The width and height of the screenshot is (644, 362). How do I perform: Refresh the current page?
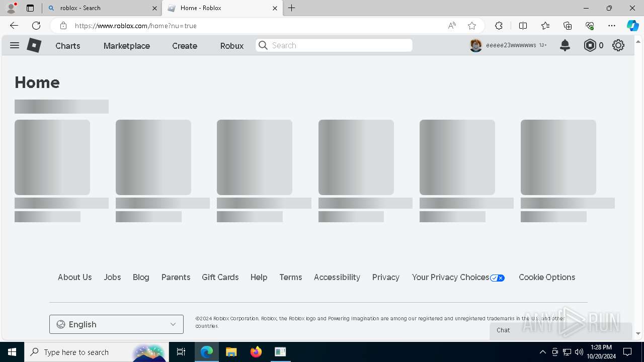(x=36, y=26)
